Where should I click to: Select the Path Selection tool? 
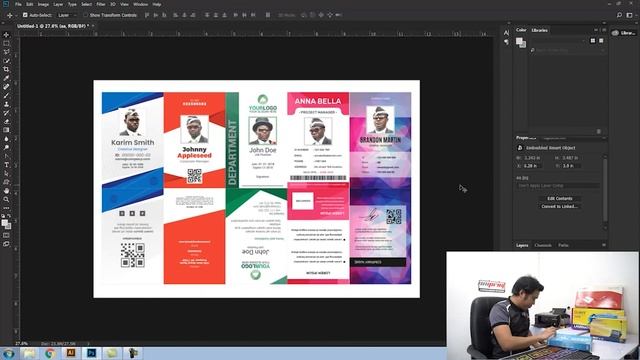[6, 173]
